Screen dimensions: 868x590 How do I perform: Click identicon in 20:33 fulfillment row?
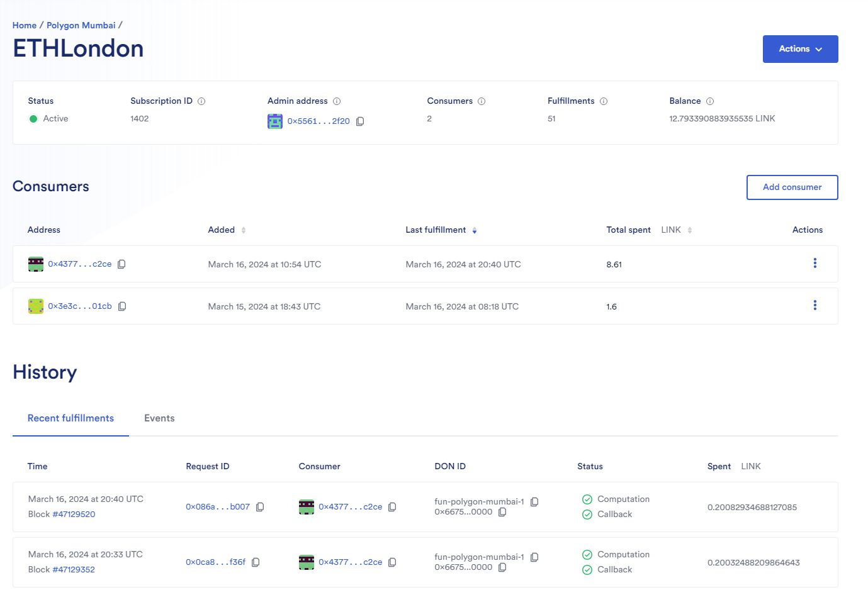point(307,562)
